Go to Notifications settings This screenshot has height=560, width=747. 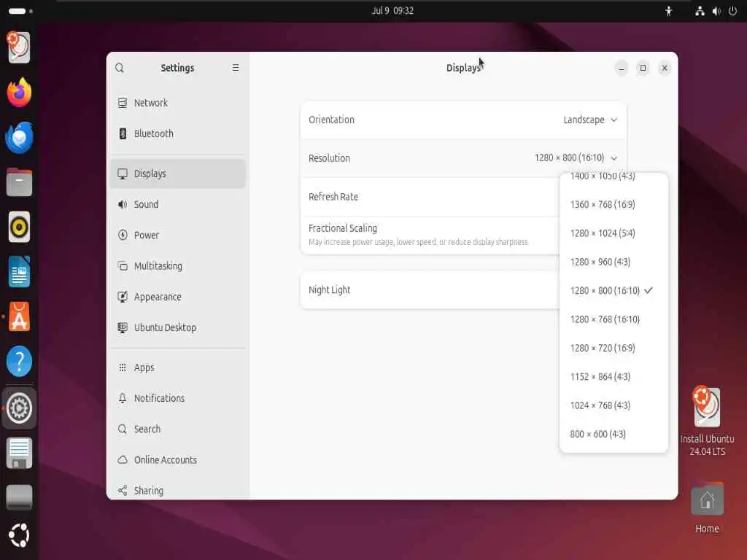(x=177, y=398)
